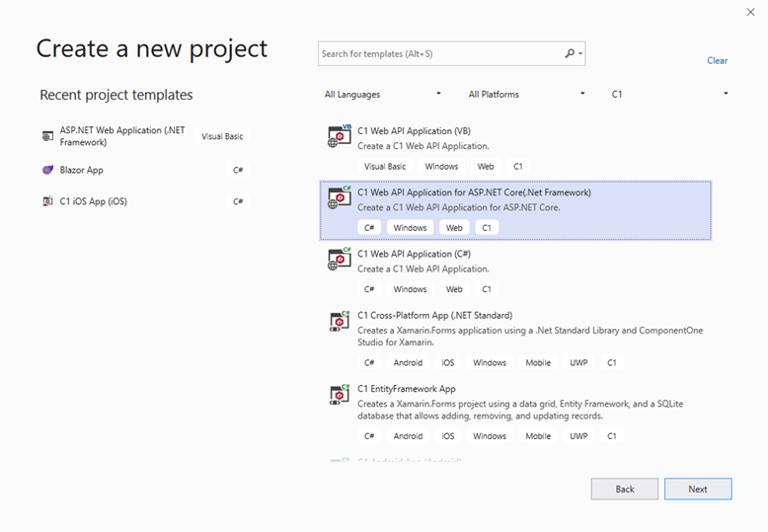Click the ASP.NET Web Application recent icon
This screenshot has height=532, width=768.
coord(47,136)
